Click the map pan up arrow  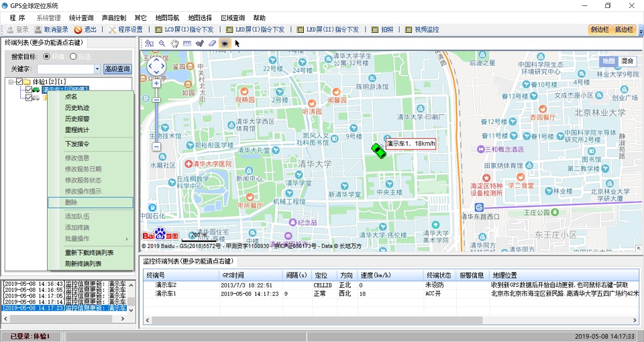coord(156,60)
